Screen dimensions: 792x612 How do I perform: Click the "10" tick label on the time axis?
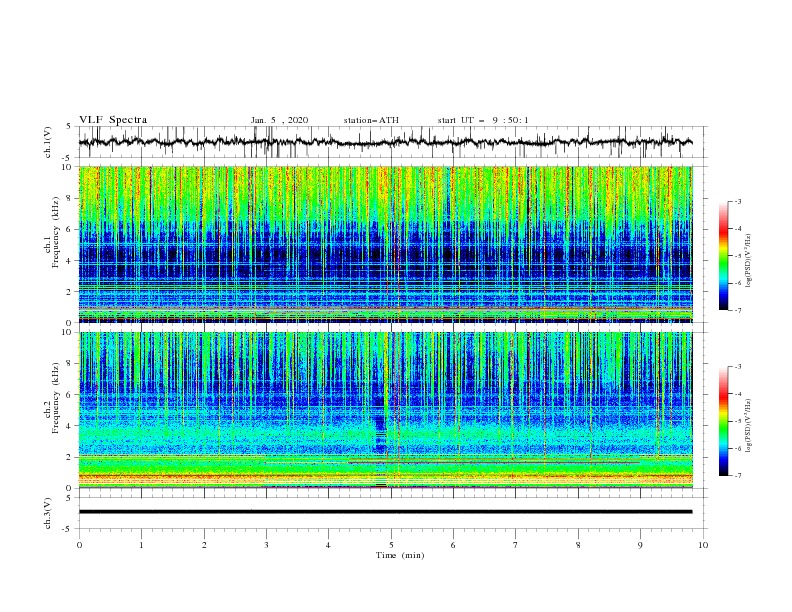[703, 545]
